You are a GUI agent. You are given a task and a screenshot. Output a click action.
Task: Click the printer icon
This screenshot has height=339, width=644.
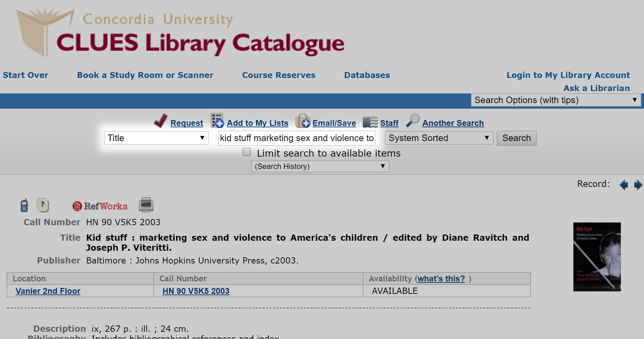tap(146, 205)
